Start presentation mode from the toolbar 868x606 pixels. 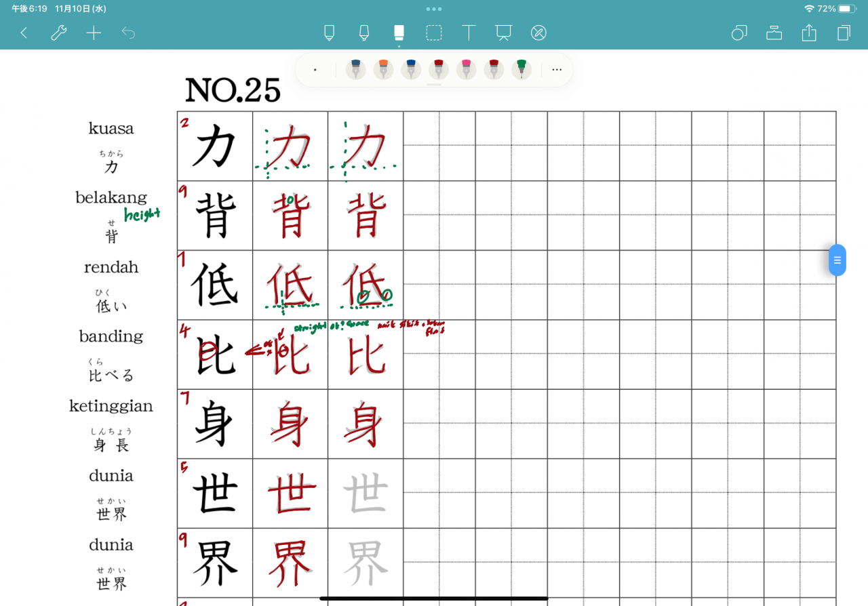pyautogui.click(x=503, y=33)
